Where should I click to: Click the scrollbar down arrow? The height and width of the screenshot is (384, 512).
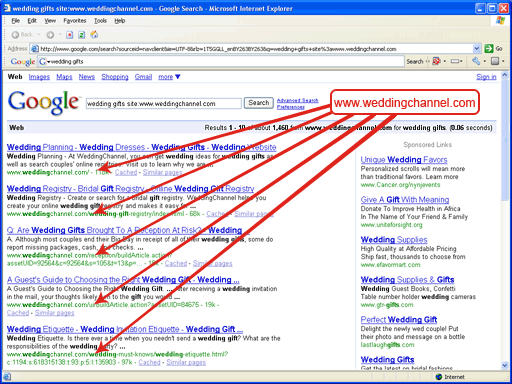pyautogui.click(x=505, y=365)
